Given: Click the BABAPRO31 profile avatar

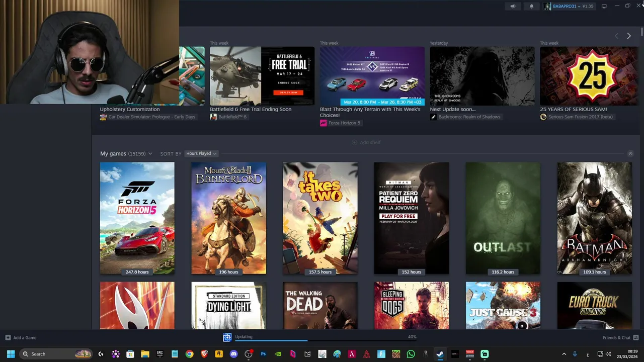Looking at the screenshot, I should point(547,6).
